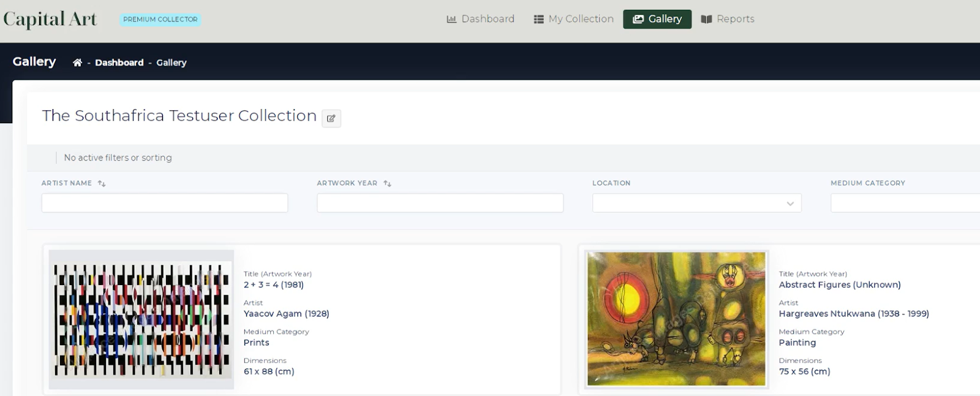Click the Gallery breadcrumb link
Viewport: 980px width, 396px height.
click(x=171, y=63)
